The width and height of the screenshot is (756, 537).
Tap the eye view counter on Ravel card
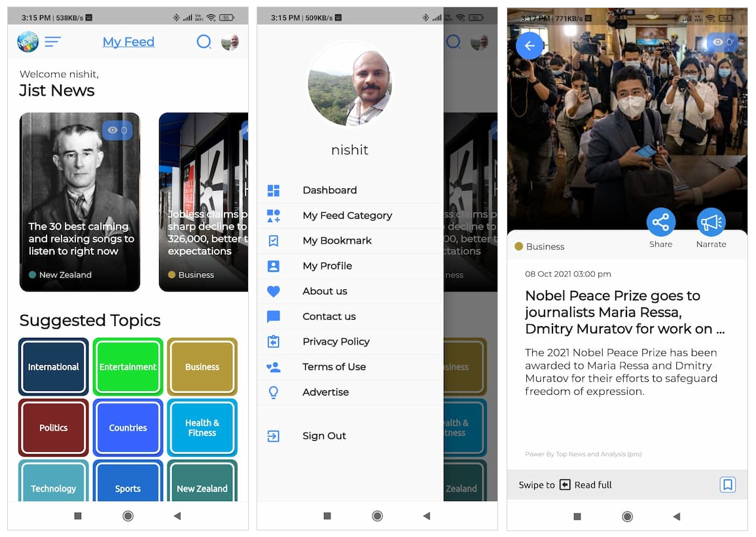pos(117,130)
